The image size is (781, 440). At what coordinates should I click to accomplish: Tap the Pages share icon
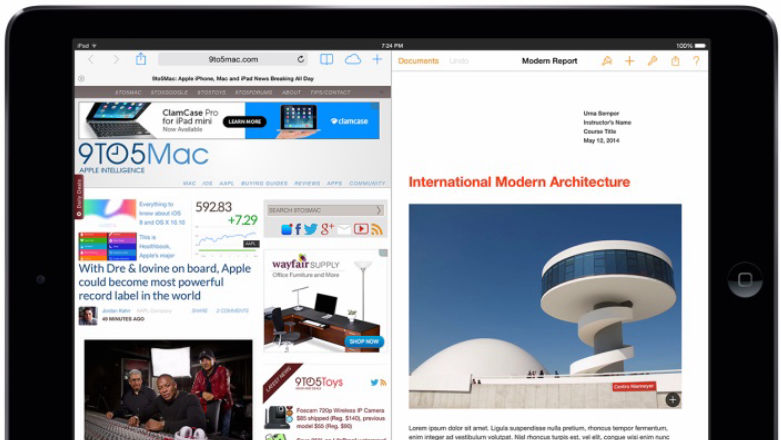coord(675,61)
